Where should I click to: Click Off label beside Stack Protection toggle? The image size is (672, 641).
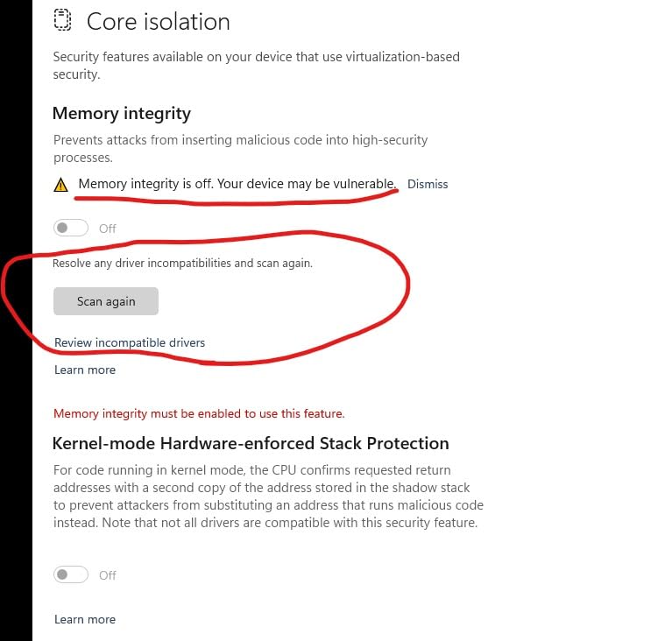pyautogui.click(x=108, y=575)
